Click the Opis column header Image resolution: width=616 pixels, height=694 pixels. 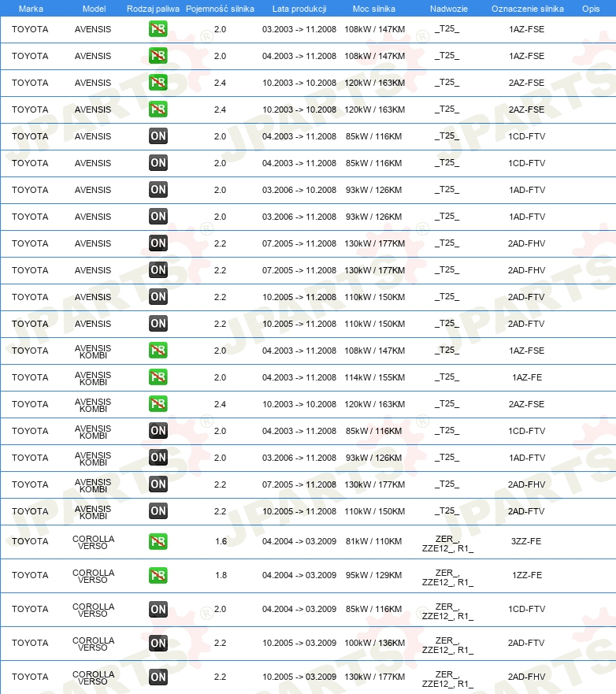coord(591,9)
